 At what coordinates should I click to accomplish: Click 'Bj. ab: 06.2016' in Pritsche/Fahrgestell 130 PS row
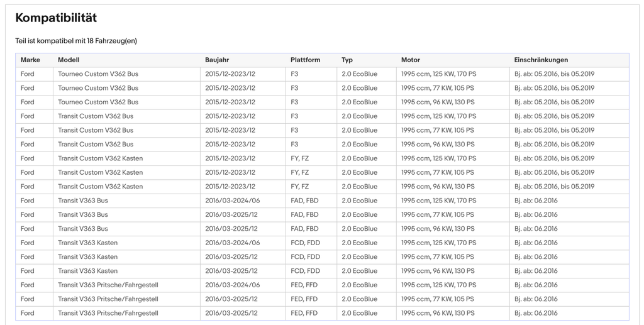[x=536, y=313]
